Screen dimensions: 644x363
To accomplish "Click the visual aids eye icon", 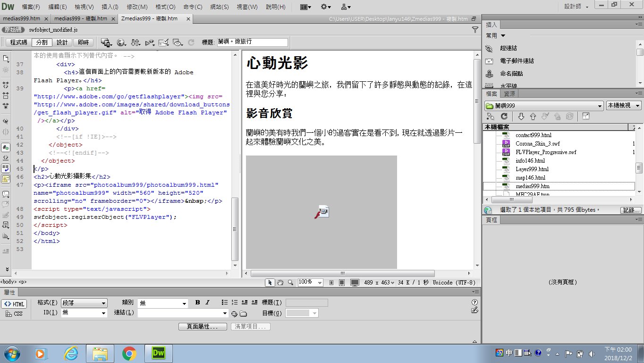I will coord(178,43).
